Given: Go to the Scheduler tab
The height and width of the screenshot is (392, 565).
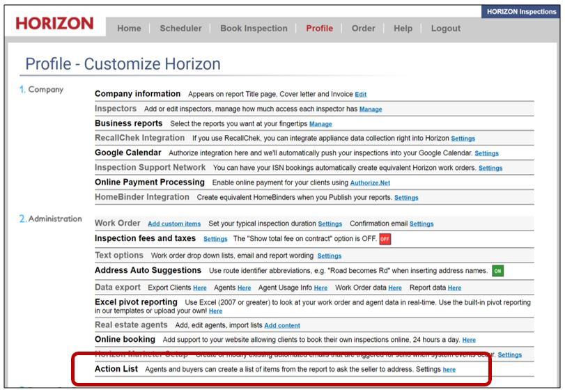Looking at the screenshot, I should (x=180, y=29).
